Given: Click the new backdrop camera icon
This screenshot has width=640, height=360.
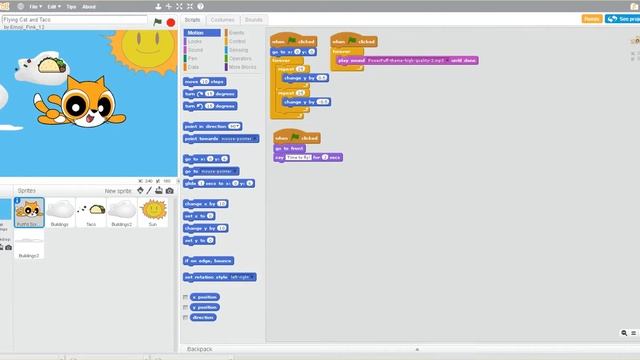Looking at the screenshot, I should [x=8, y=247].
